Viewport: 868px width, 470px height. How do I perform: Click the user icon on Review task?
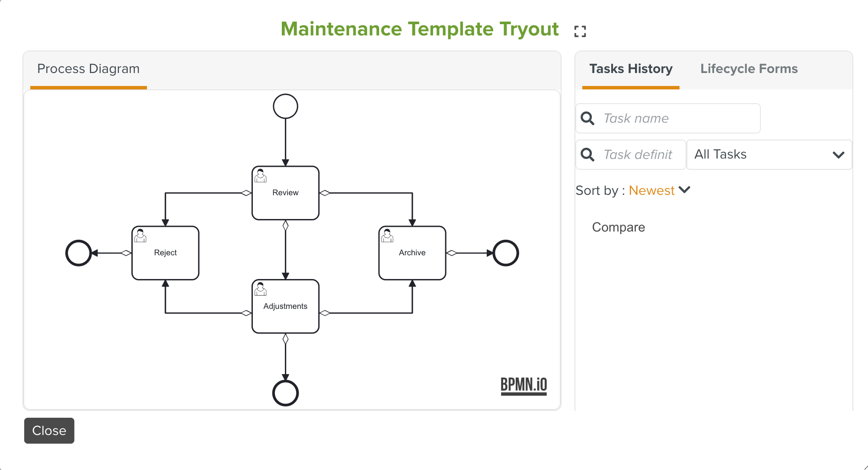(x=261, y=176)
